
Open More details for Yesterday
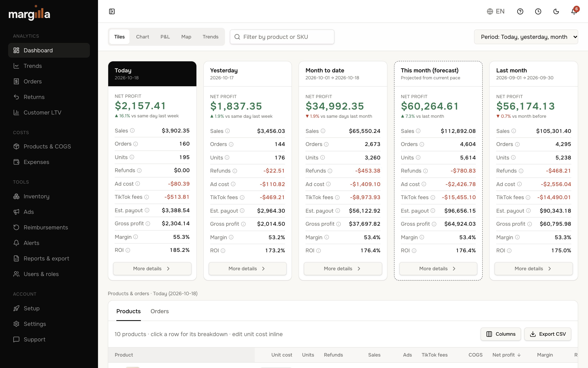tap(247, 268)
